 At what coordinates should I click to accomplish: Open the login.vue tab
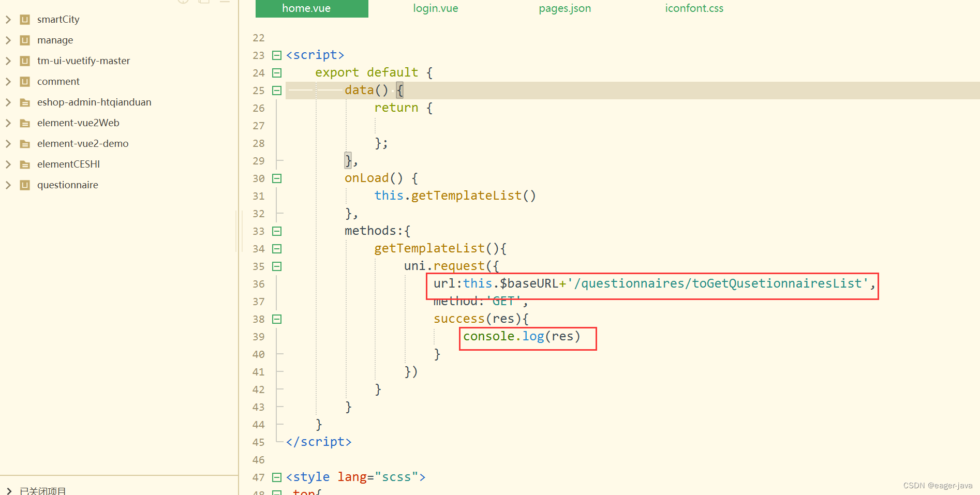click(x=436, y=8)
